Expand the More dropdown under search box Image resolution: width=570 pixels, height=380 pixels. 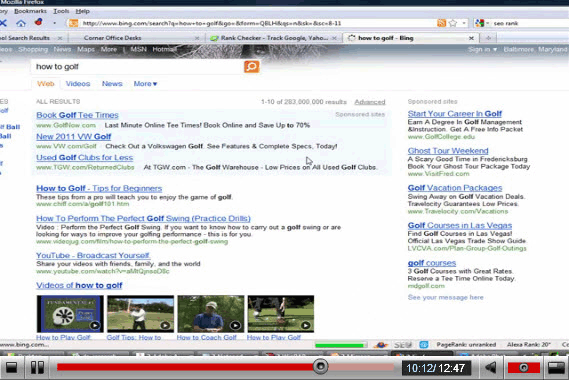point(145,84)
